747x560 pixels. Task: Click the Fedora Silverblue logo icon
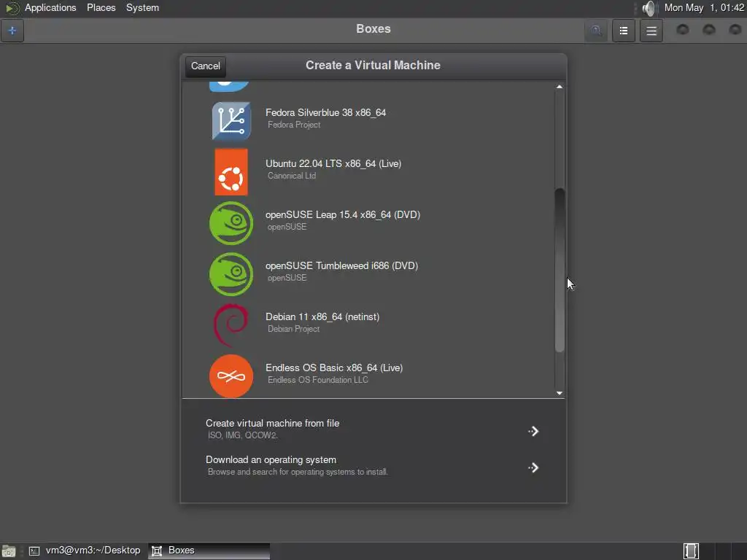coord(231,121)
